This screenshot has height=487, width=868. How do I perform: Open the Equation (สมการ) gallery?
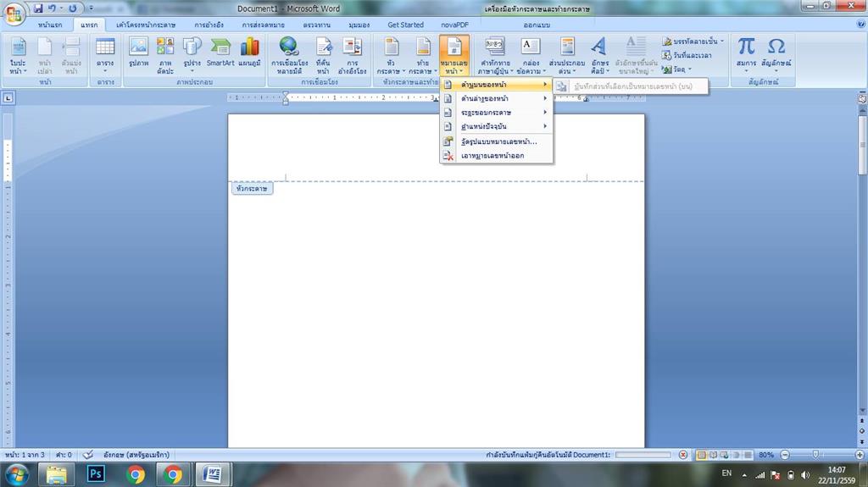point(746,56)
